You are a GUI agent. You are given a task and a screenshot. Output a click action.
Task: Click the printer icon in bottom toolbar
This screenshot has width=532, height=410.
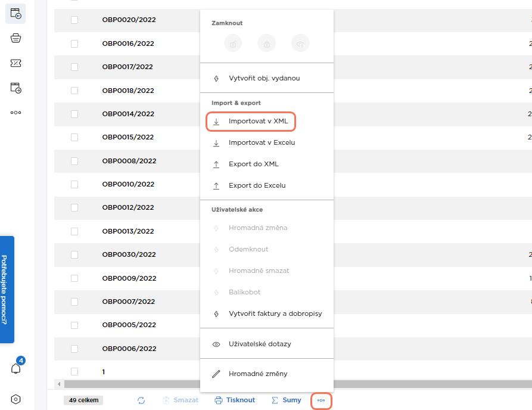click(218, 400)
